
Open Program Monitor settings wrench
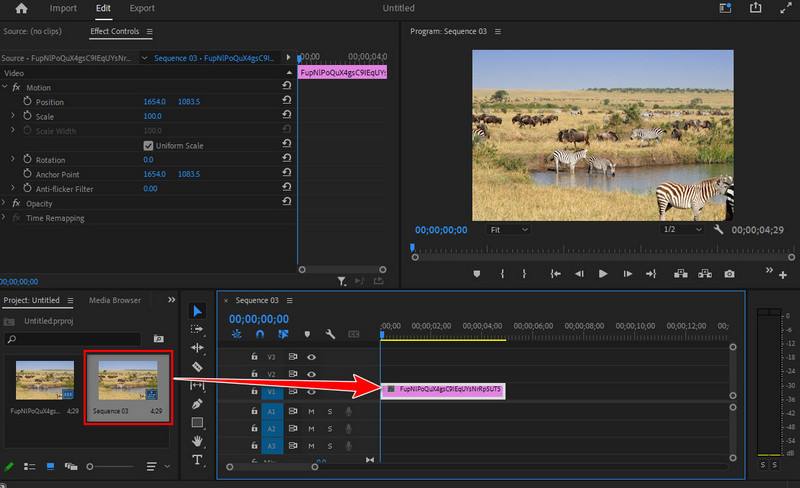click(718, 229)
